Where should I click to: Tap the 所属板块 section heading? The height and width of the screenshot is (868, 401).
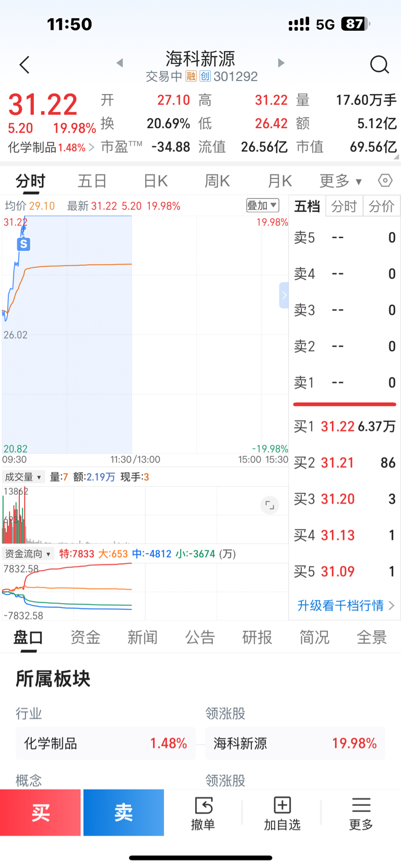click(53, 678)
